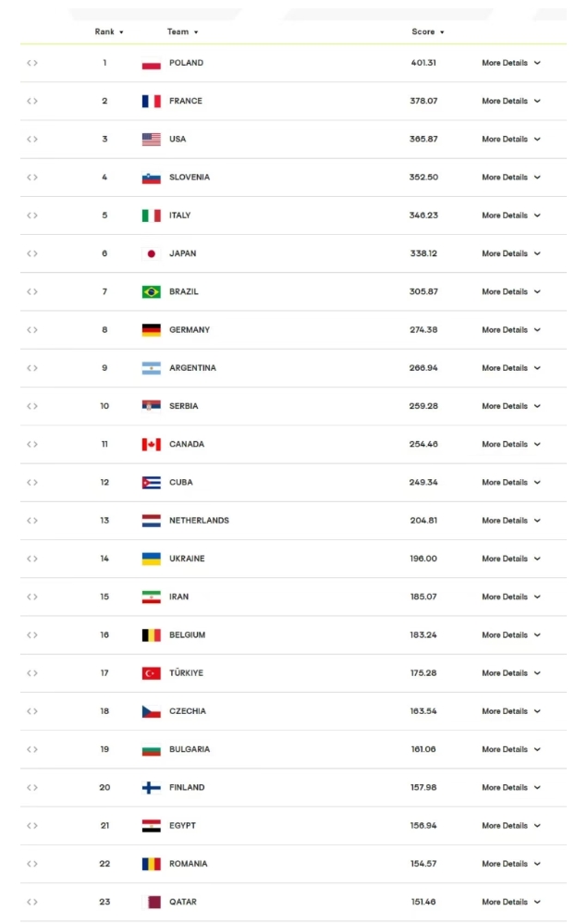This screenshot has height=923, width=588.
Task: Select the ITALY team name
Action: [180, 215]
